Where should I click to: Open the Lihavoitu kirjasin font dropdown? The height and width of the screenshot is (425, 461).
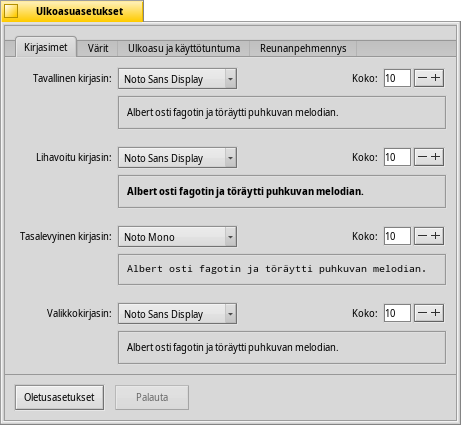point(177,158)
